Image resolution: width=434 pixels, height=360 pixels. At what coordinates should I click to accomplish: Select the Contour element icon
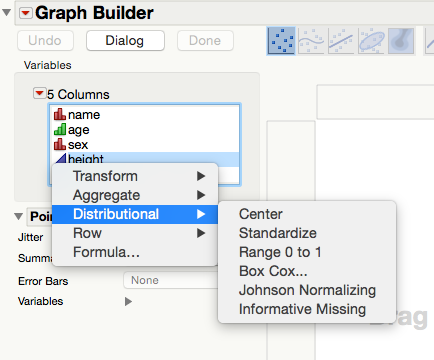[401, 41]
